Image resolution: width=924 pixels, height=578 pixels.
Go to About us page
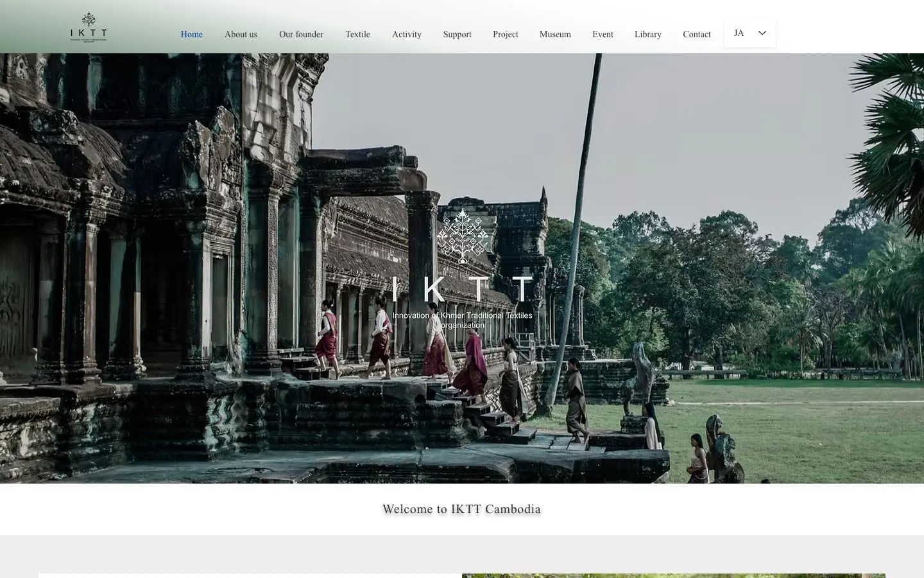(x=241, y=35)
